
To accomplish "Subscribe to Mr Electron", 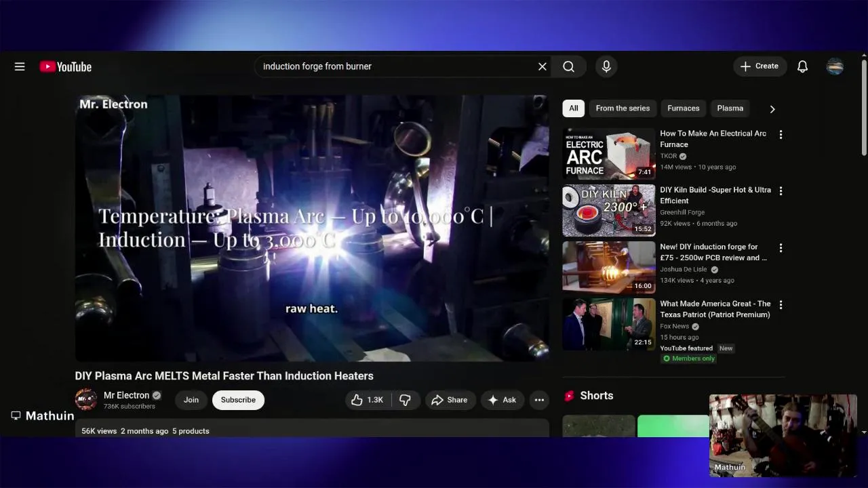I will click(238, 400).
